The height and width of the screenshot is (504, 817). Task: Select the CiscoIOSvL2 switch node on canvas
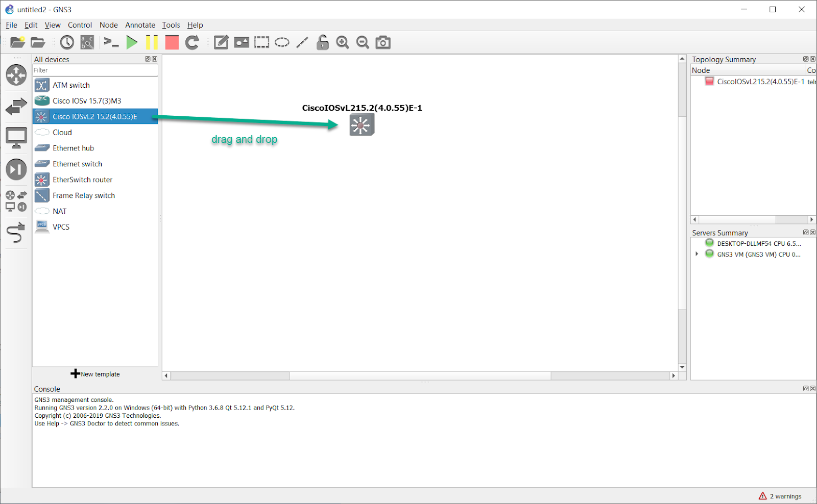(362, 124)
